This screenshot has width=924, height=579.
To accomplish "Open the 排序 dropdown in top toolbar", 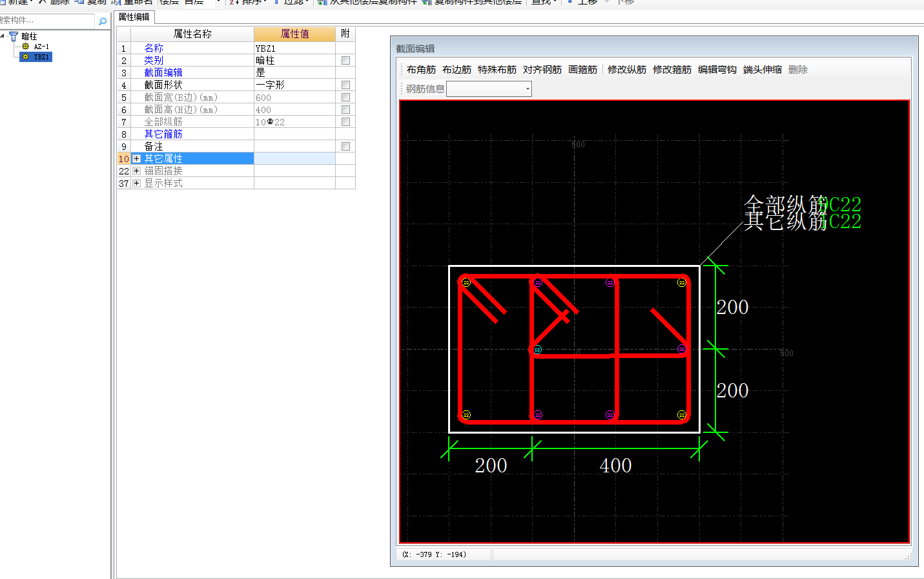I will [247, 2].
